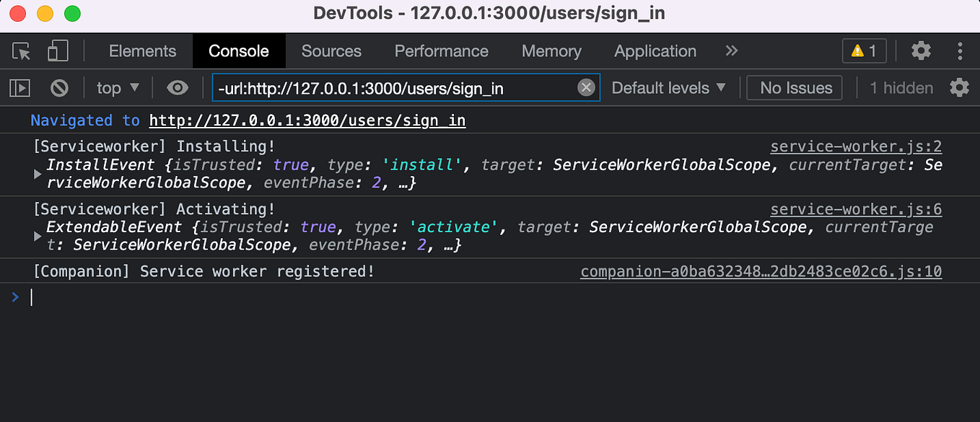The width and height of the screenshot is (980, 422).
Task: Switch to the Elements panel
Action: (142, 51)
